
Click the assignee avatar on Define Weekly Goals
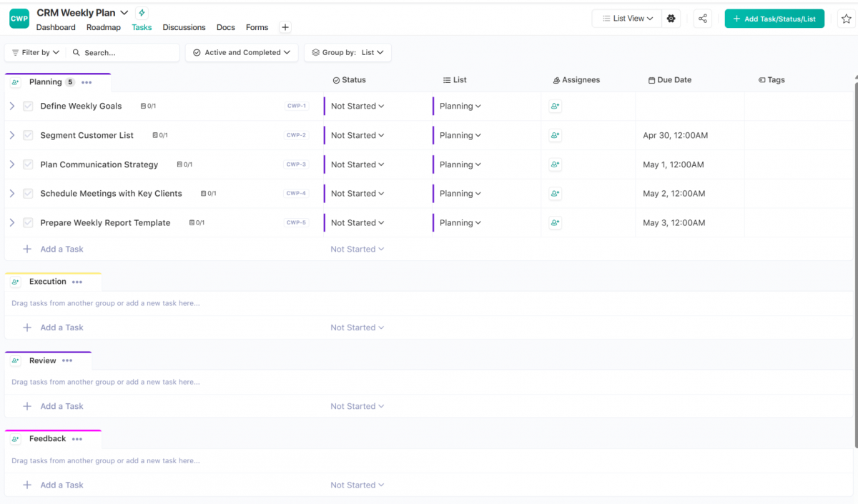point(555,106)
